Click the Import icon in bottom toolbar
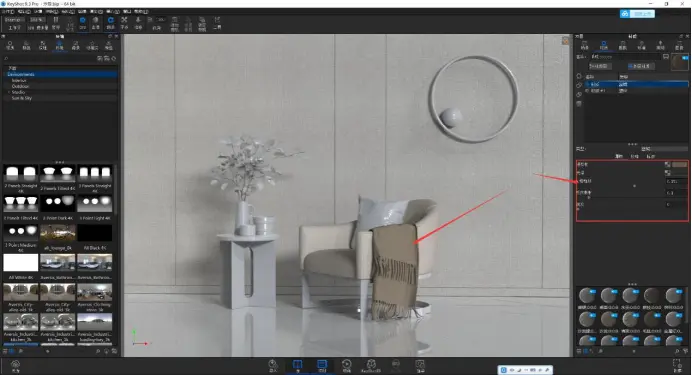This screenshot has height=375, width=692. tap(273, 366)
